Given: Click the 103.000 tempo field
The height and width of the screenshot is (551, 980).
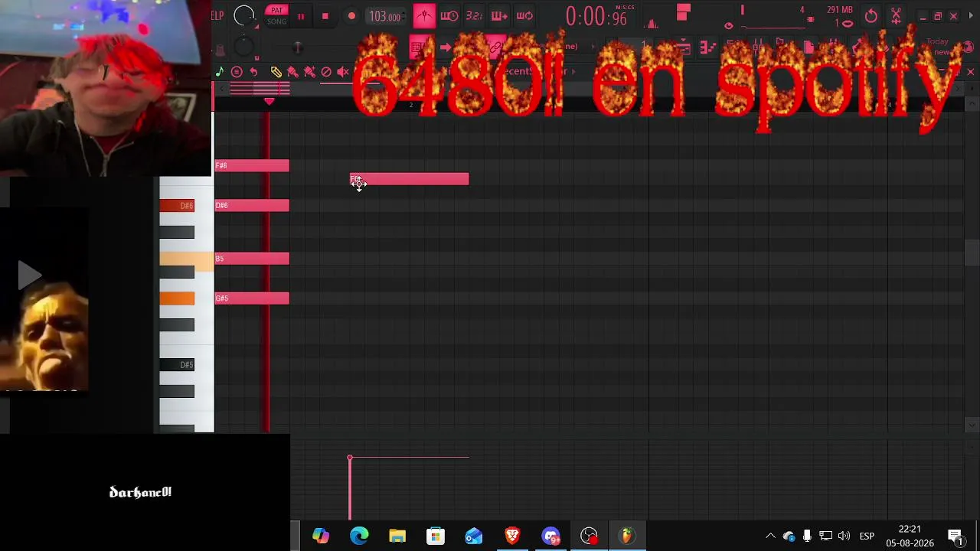Looking at the screenshot, I should pyautogui.click(x=385, y=16).
